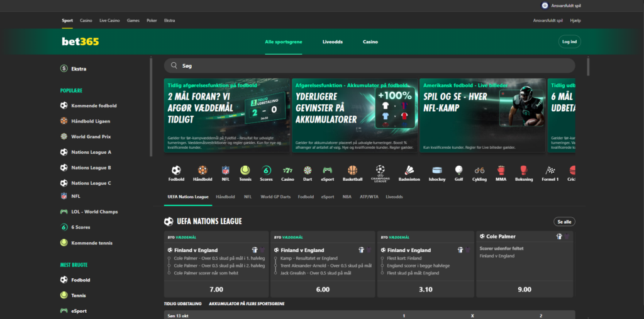Select the 6.00 odds bet
644x319 pixels.
coord(323,289)
